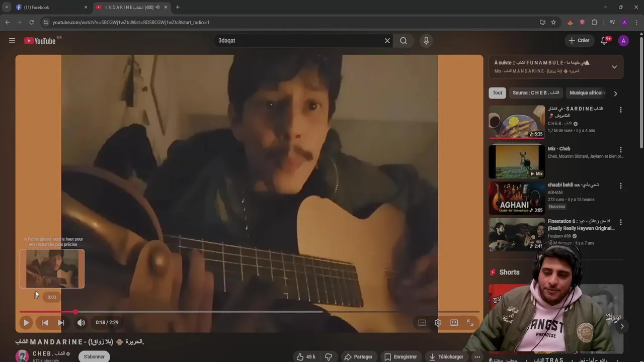Expand the À suivre mix playlist panel

614,67
